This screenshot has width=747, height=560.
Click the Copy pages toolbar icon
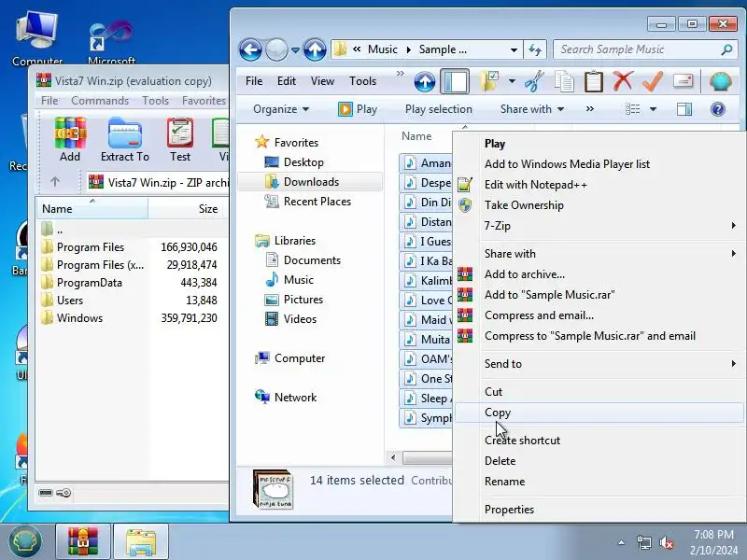coord(564,81)
